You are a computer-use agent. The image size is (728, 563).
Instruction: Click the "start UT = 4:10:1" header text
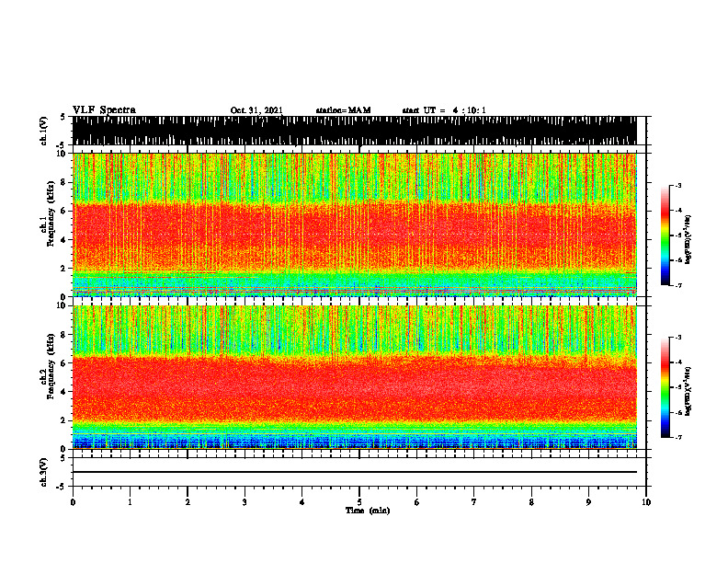click(x=444, y=110)
